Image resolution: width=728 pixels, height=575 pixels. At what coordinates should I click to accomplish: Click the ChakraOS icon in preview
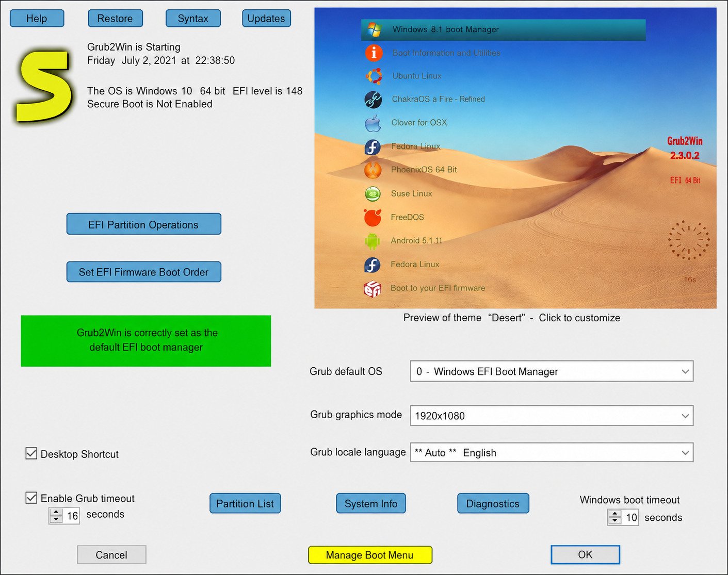[x=373, y=100]
